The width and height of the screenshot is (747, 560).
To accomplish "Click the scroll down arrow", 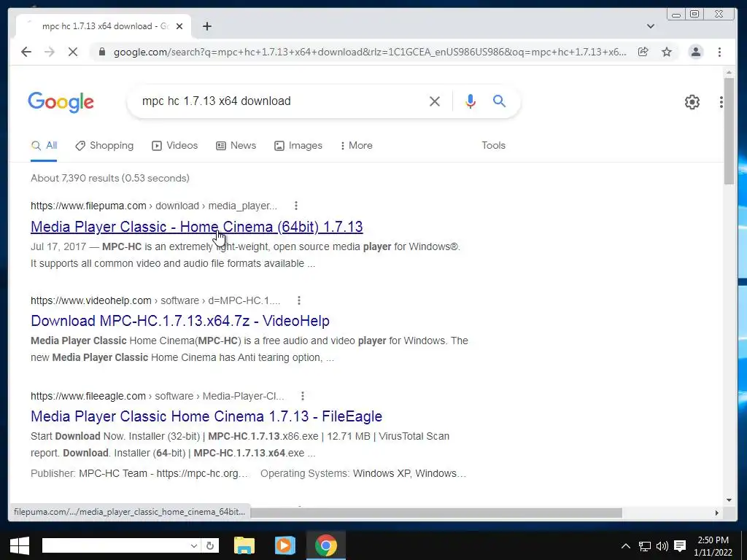I will click(729, 500).
